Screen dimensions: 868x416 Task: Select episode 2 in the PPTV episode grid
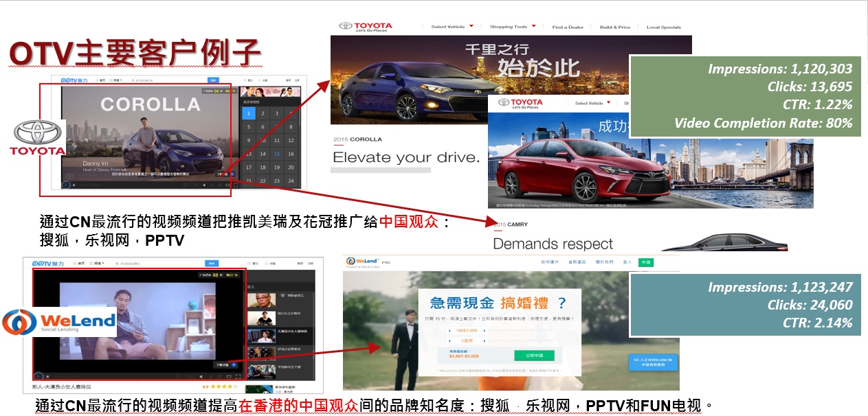coord(263,113)
